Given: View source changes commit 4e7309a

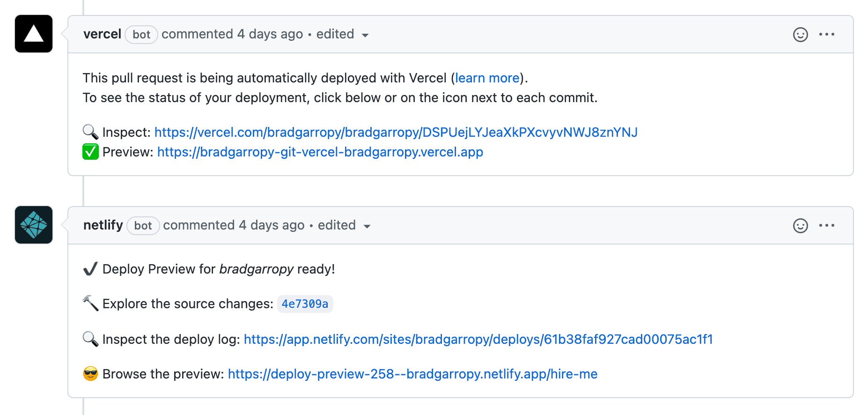Looking at the screenshot, I should click(x=305, y=304).
